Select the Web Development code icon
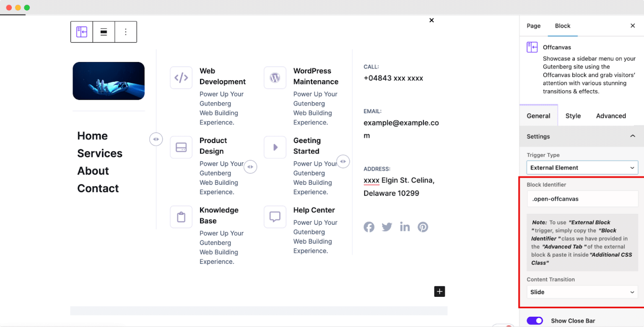Image resolution: width=644 pixels, height=327 pixels. 181,78
